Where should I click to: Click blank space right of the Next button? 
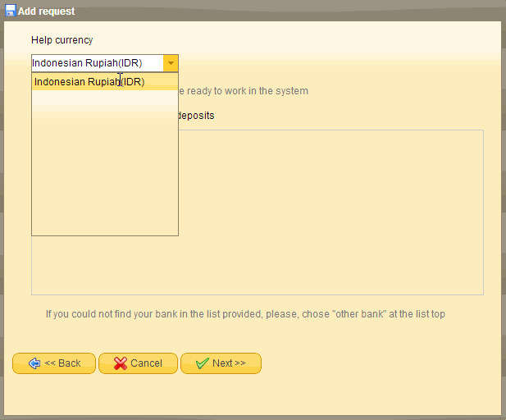369,363
